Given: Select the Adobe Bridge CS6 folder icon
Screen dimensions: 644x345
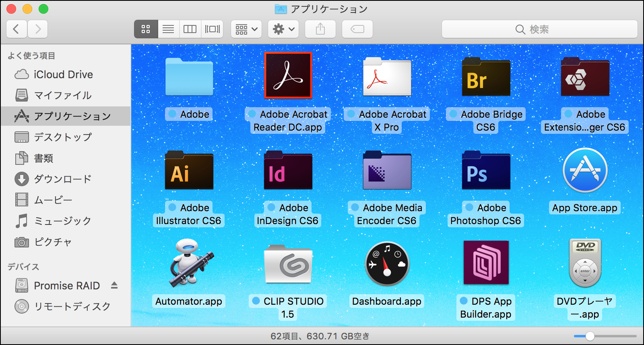Looking at the screenshot, I should click(x=486, y=77).
